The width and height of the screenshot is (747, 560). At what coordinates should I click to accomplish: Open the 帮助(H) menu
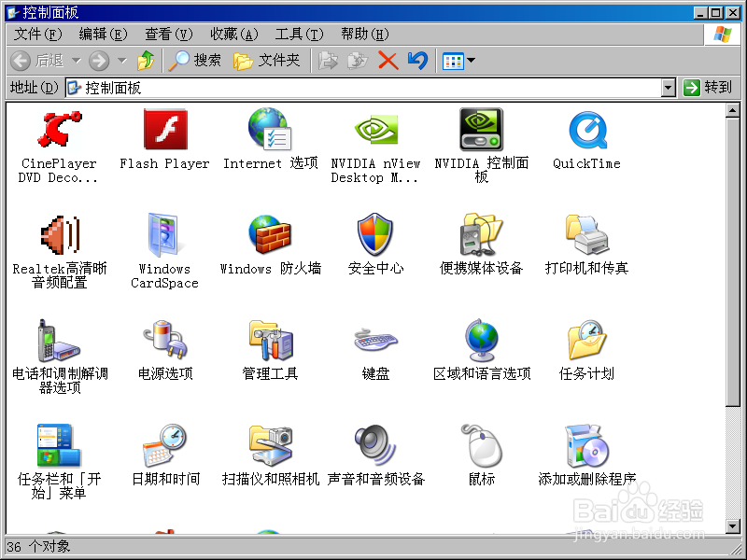(x=365, y=34)
